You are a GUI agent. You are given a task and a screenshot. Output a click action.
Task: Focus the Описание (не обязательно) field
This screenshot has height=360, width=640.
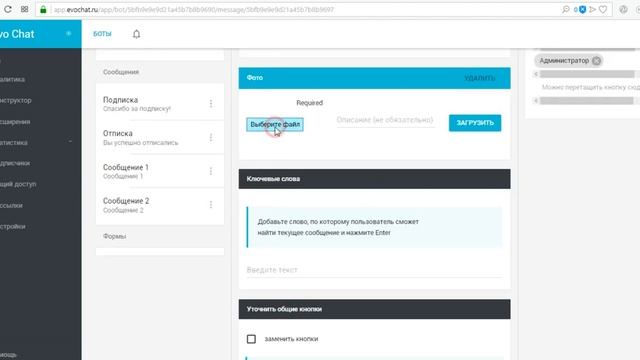(385, 120)
